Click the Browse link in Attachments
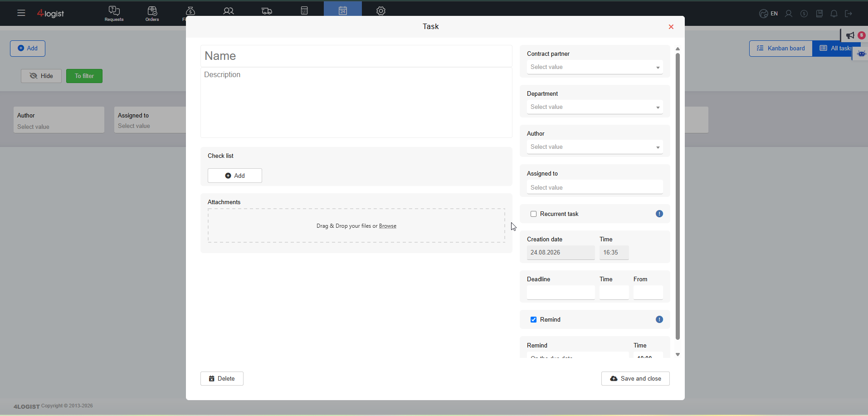The height and width of the screenshot is (416, 868). tap(388, 226)
